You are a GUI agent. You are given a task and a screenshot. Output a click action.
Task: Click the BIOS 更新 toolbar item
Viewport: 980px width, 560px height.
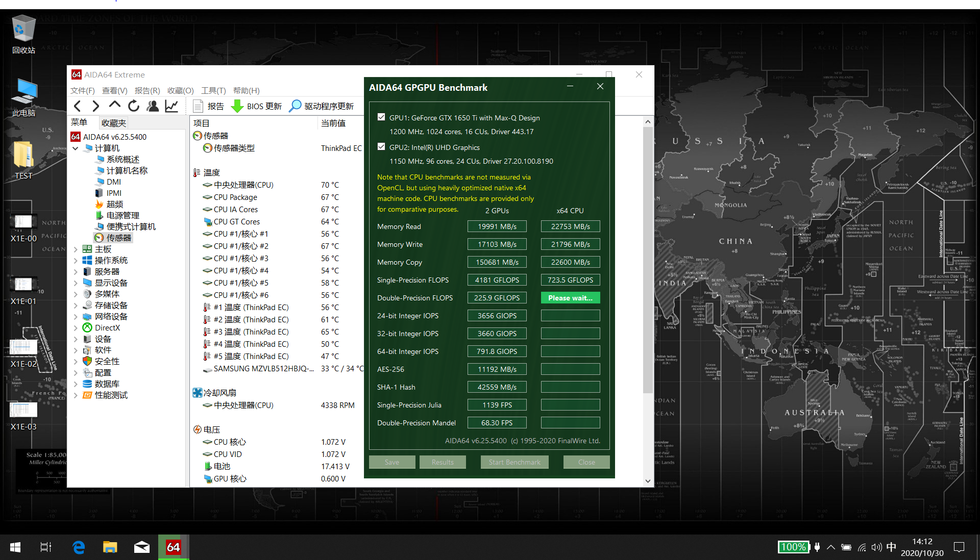pos(256,106)
